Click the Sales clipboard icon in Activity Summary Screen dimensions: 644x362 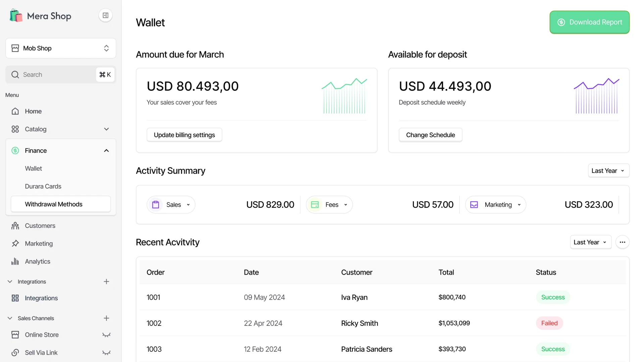pyautogui.click(x=156, y=204)
